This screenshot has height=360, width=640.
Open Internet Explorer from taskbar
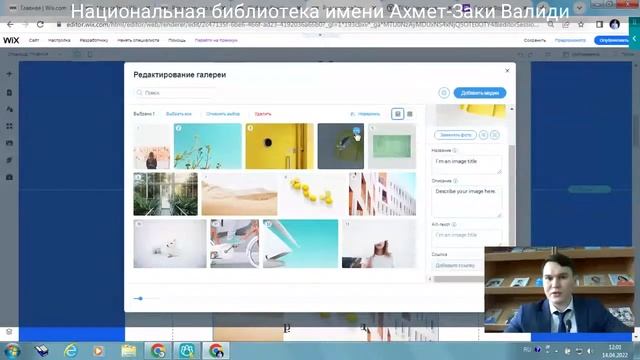point(71,351)
